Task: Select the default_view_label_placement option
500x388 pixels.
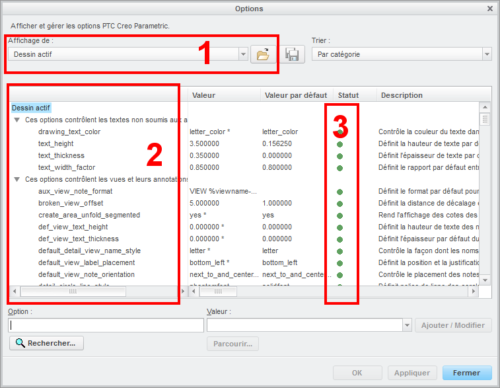Action: (x=87, y=263)
